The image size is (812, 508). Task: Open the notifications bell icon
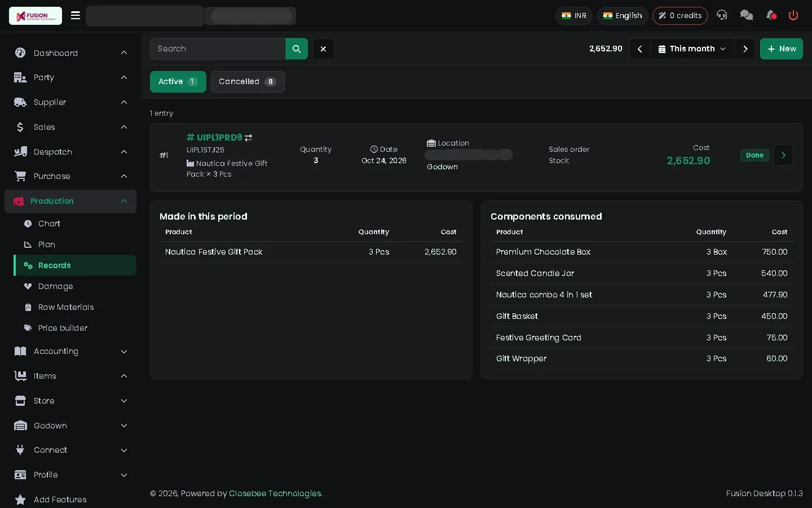(x=771, y=15)
